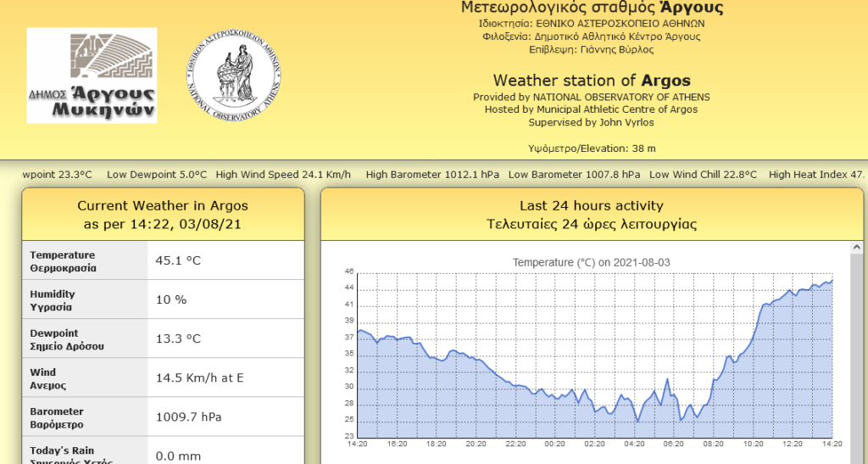Click the 'Last 24 hours activity' panel header
Screen dimensions: 868x464
[x=591, y=215]
